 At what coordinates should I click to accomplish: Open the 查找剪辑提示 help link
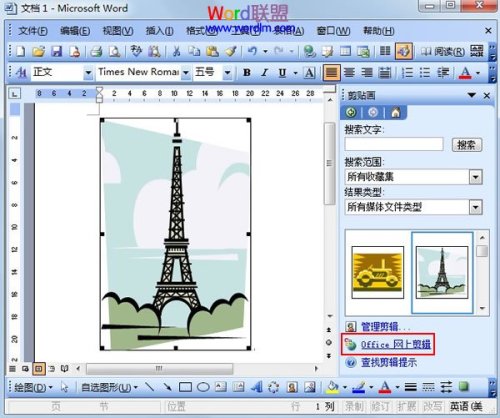[x=389, y=362]
